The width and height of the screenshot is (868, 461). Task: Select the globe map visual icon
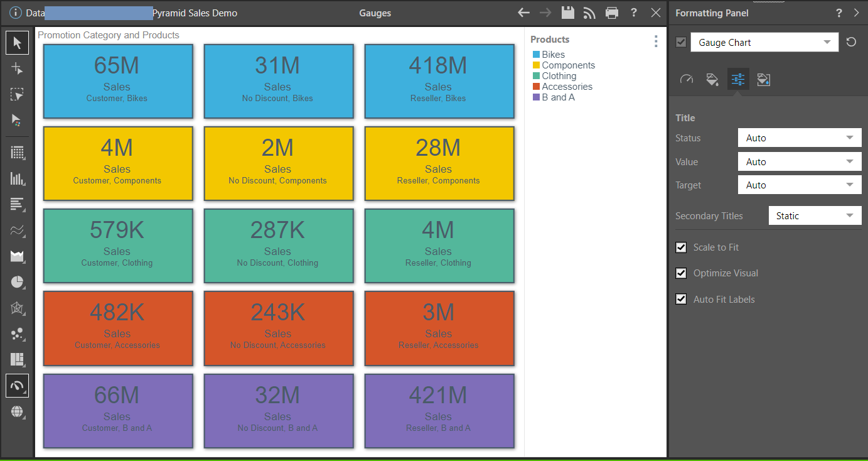(x=17, y=412)
